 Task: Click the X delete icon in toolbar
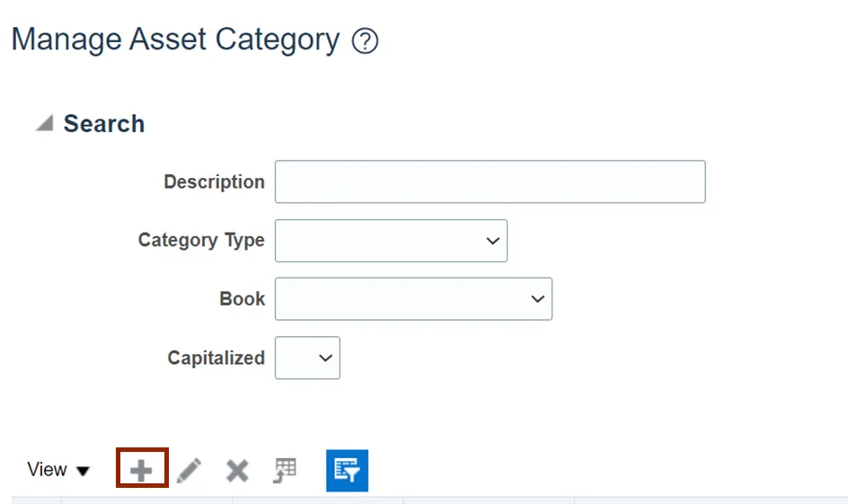click(237, 471)
